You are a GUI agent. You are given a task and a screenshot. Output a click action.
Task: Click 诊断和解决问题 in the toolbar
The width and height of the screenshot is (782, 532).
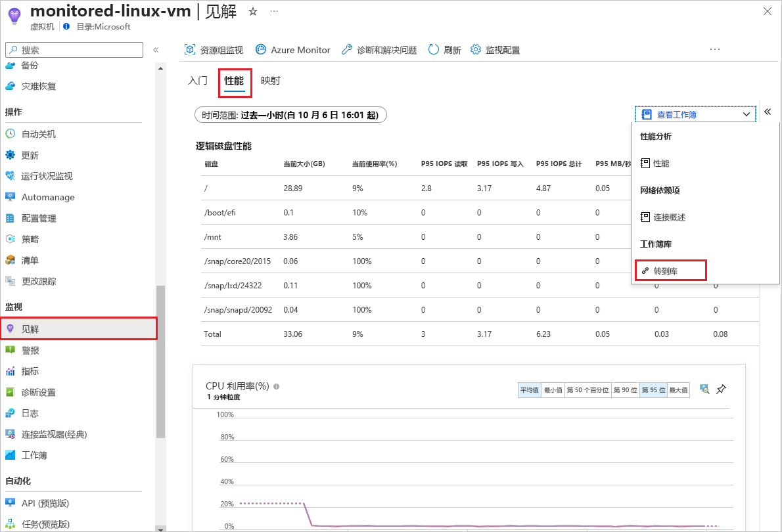(379, 50)
